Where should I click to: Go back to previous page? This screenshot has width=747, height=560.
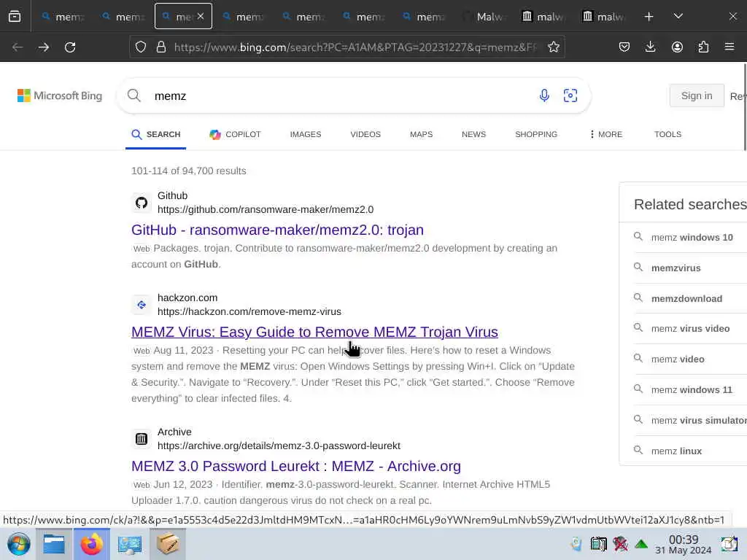[x=18, y=47]
